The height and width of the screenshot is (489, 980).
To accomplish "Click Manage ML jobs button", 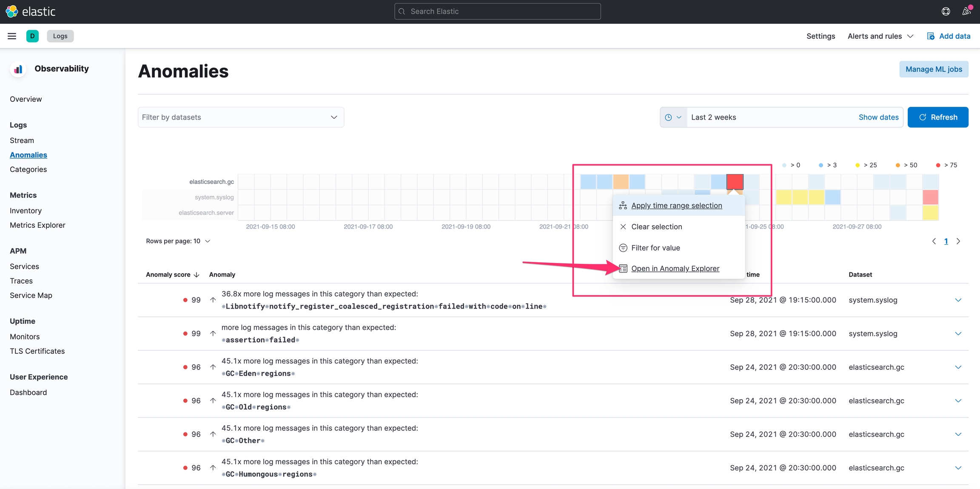I will pos(934,69).
